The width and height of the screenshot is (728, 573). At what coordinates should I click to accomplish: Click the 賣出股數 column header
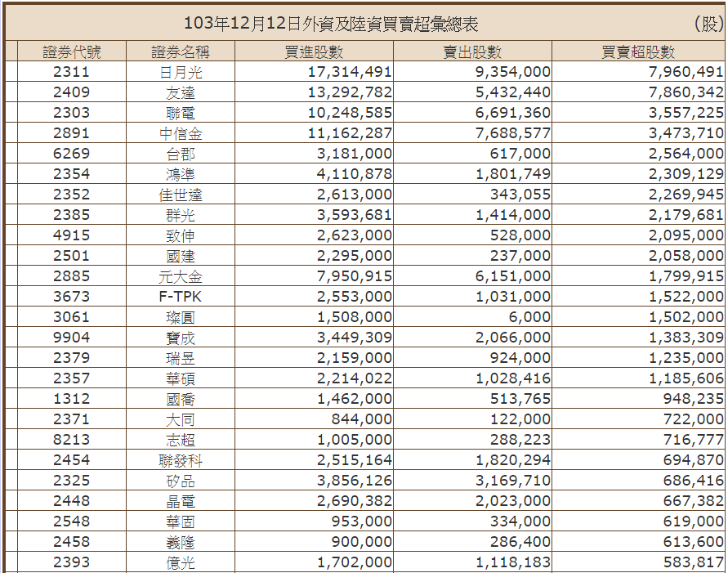pos(472,51)
